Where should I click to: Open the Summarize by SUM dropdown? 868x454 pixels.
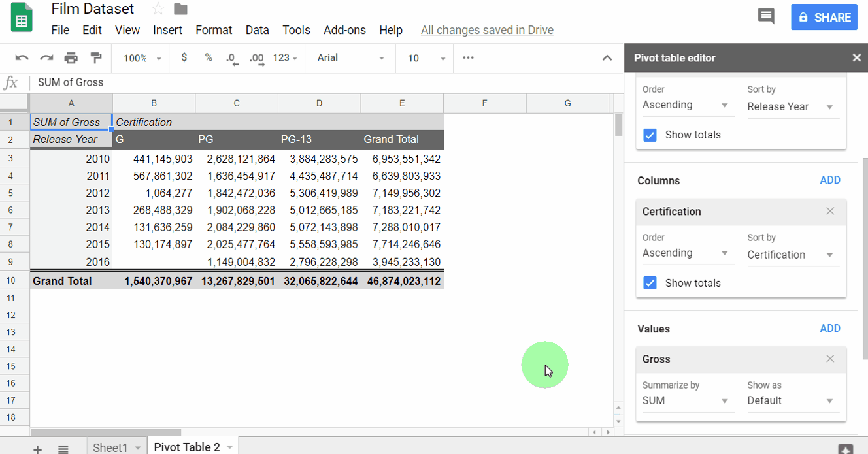686,400
